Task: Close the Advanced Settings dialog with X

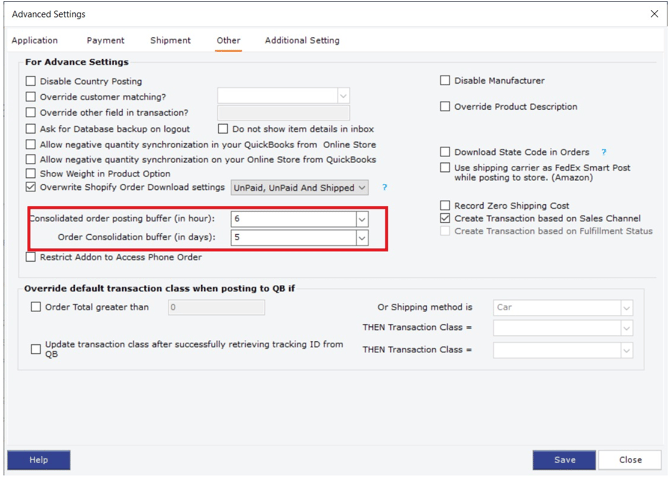Action: coord(654,14)
